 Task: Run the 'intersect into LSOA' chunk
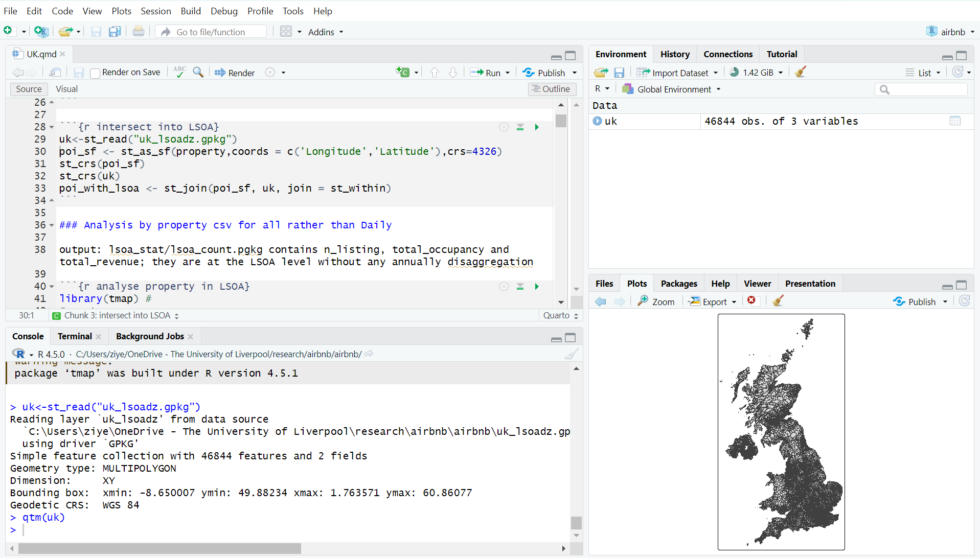click(x=537, y=127)
